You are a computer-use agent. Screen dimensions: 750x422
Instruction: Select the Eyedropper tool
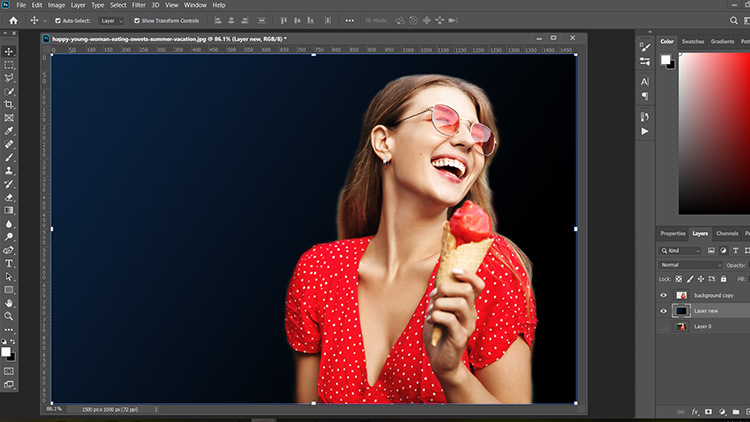coord(9,131)
